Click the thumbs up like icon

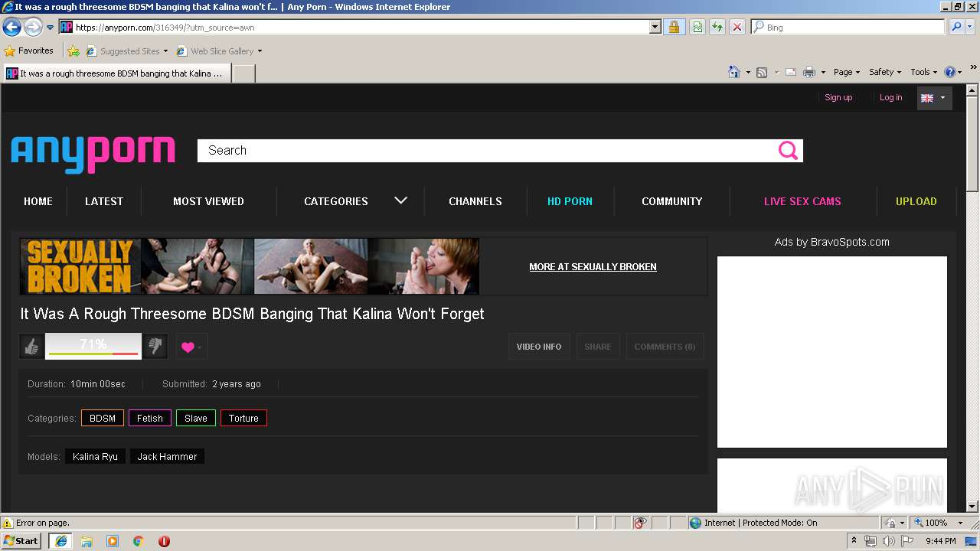[31, 347]
